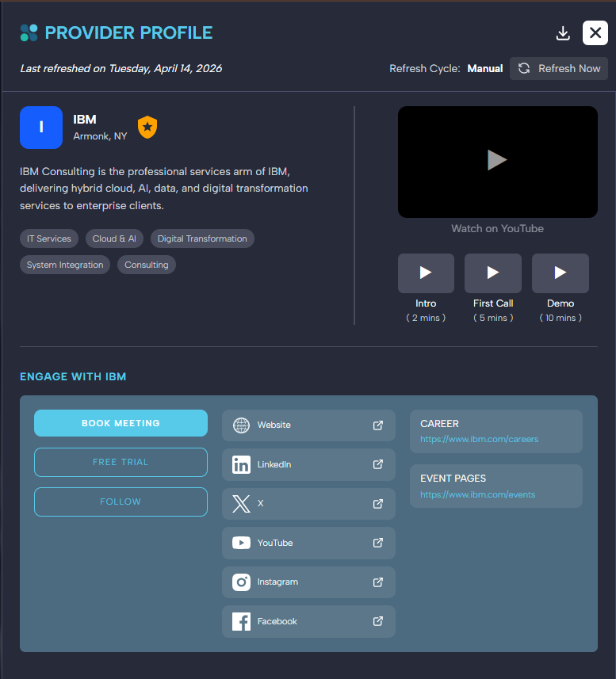Click the Facebook logo icon
The height and width of the screenshot is (679, 616).
point(241,621)
